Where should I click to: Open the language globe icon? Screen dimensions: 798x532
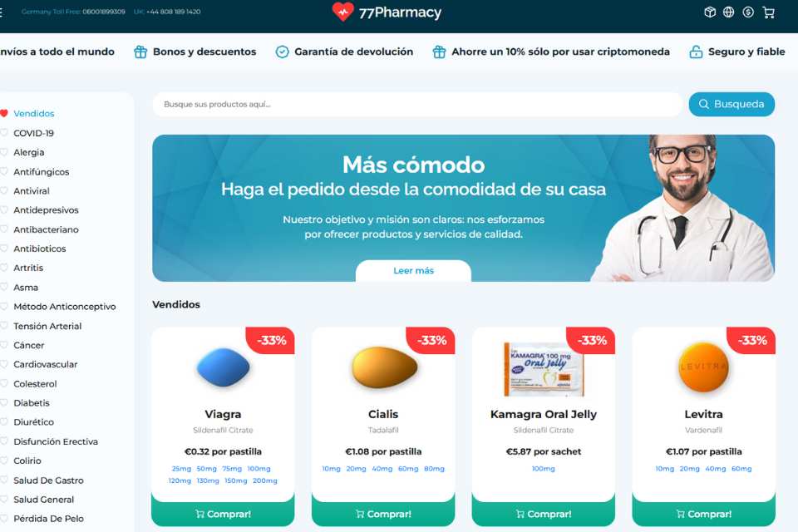click(x=729, y=12)
